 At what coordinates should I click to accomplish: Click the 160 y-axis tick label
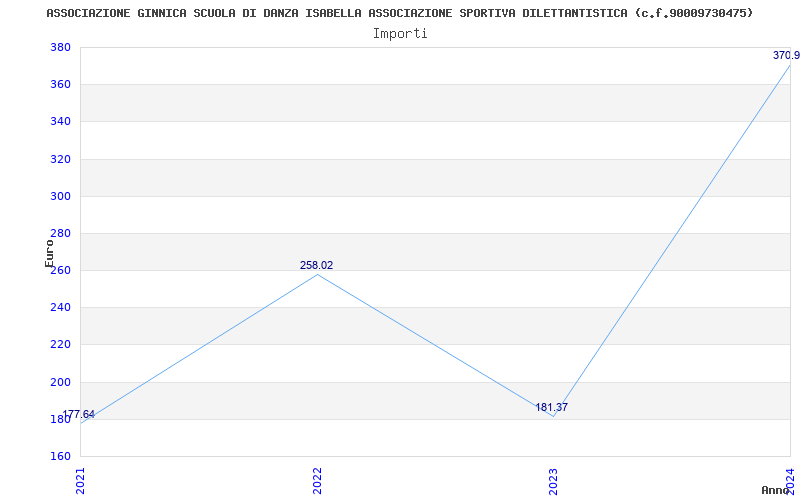pyautogui.click(x=60, y=456)
